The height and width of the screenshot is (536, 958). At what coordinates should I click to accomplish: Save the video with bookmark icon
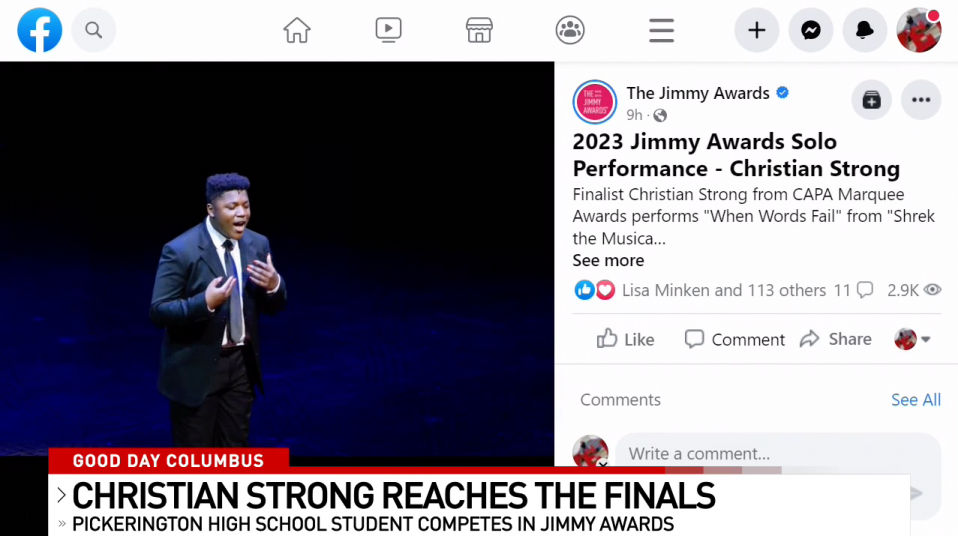[x=872, y=100]
